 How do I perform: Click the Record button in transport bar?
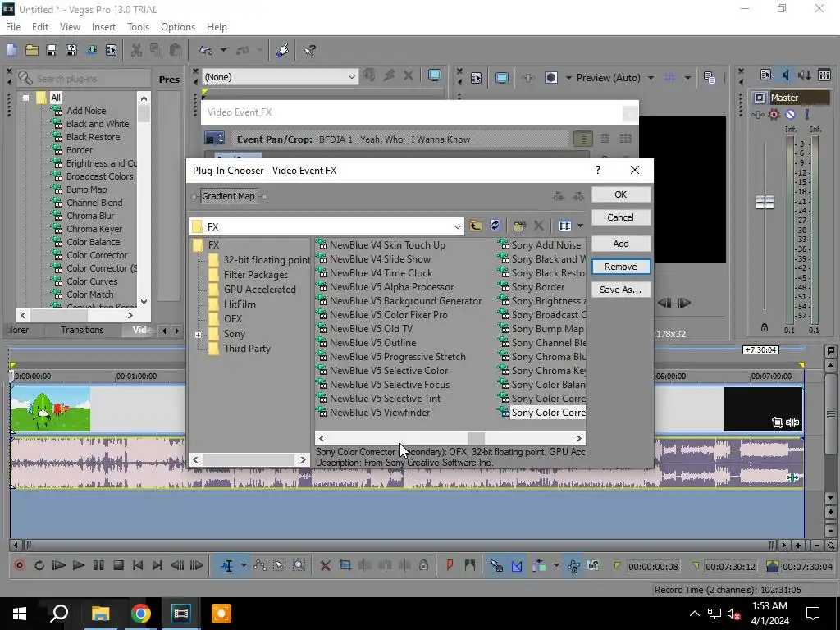click(x=20, y=565)
